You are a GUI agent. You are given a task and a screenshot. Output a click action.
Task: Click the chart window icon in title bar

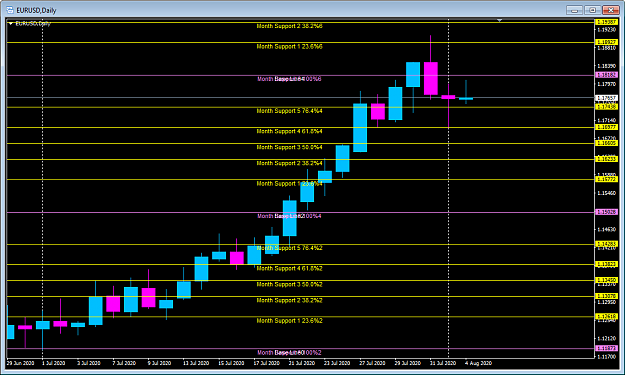click(10, 10)
